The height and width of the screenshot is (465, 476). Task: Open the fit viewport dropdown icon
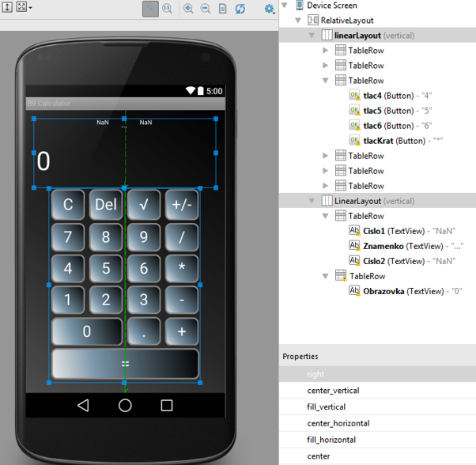pos(25,7)
